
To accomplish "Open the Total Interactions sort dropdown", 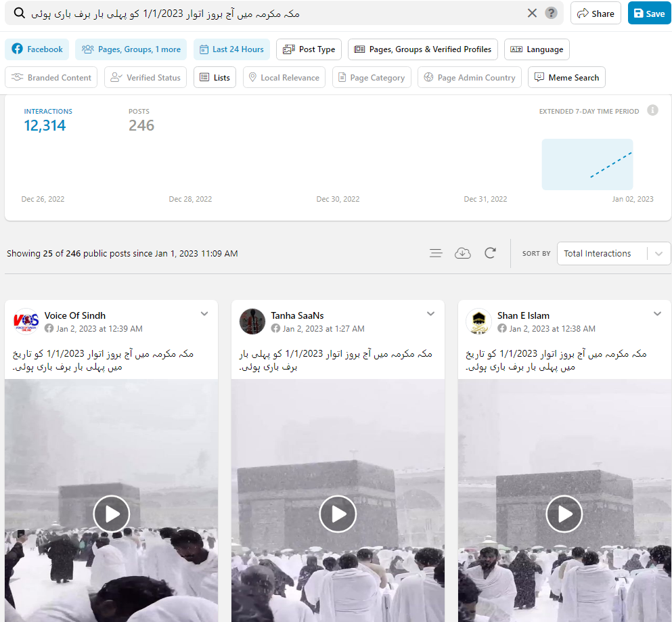I will 613,253.
